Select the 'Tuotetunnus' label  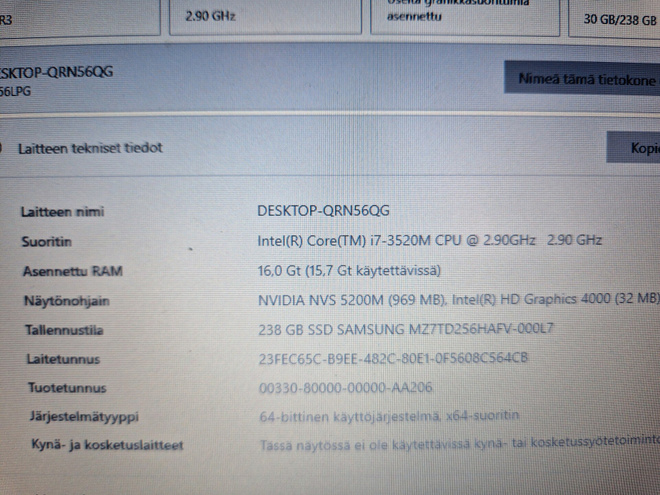click(x=67, y=388)
